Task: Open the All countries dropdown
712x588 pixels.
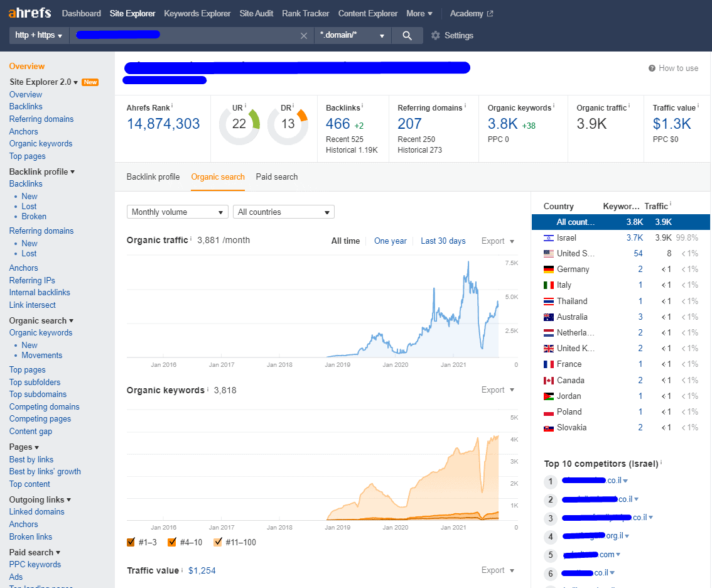Action: coord(283,212)
